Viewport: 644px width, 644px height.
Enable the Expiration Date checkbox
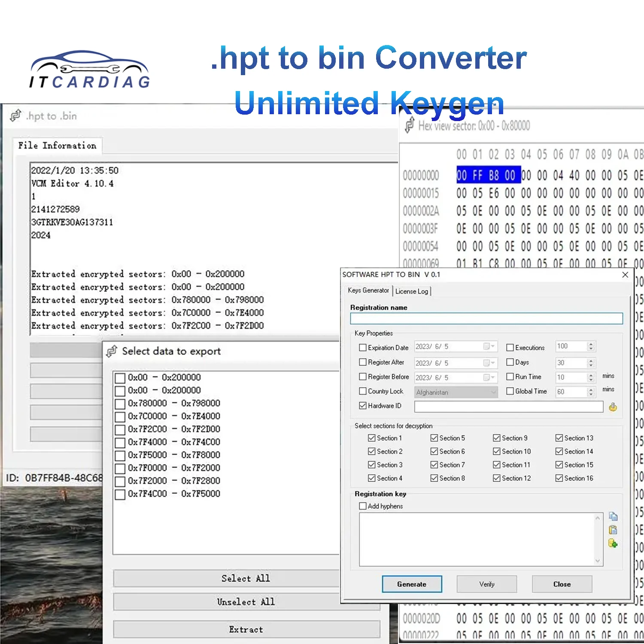click(363, 347)
